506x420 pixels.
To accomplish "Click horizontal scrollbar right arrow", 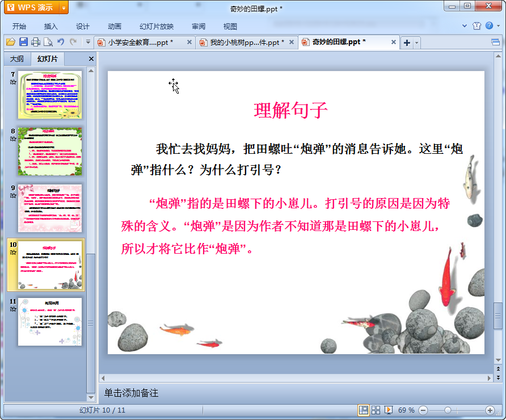I will (x=489, y=378).
